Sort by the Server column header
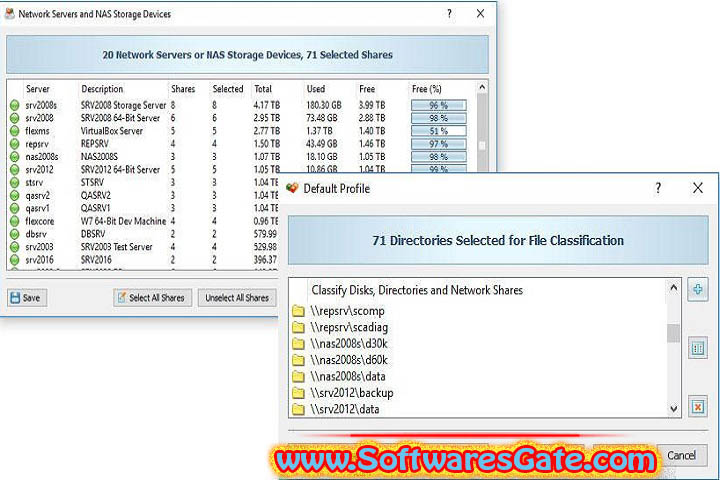720x480 pixels. point(38,89)
